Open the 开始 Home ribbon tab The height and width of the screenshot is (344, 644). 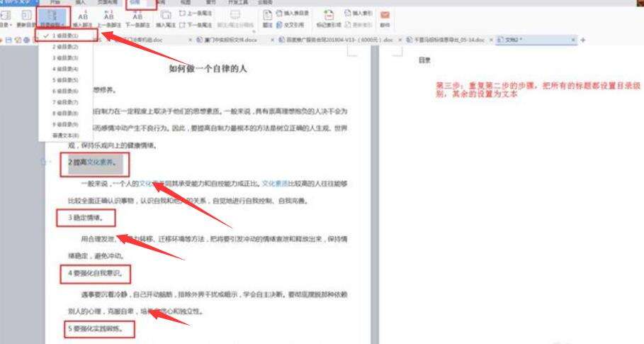pyautogui.click(x=55, y=2)
